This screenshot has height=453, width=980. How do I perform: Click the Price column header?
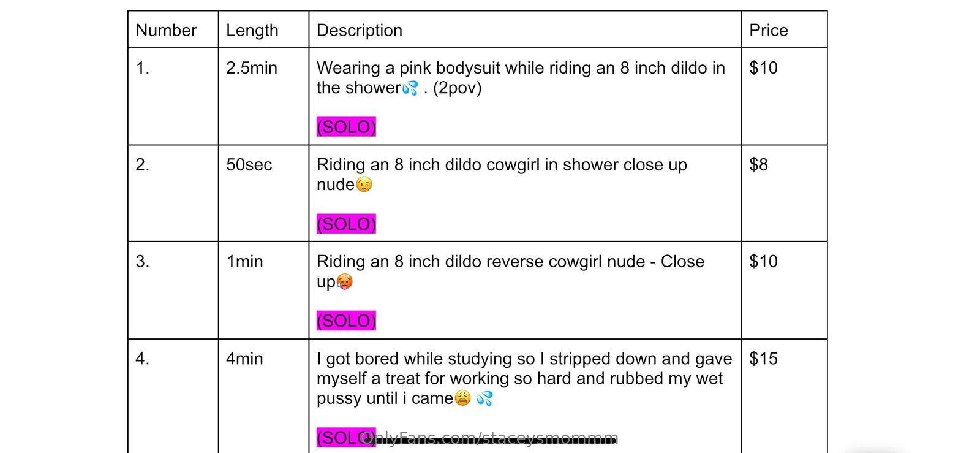point(769,30)
